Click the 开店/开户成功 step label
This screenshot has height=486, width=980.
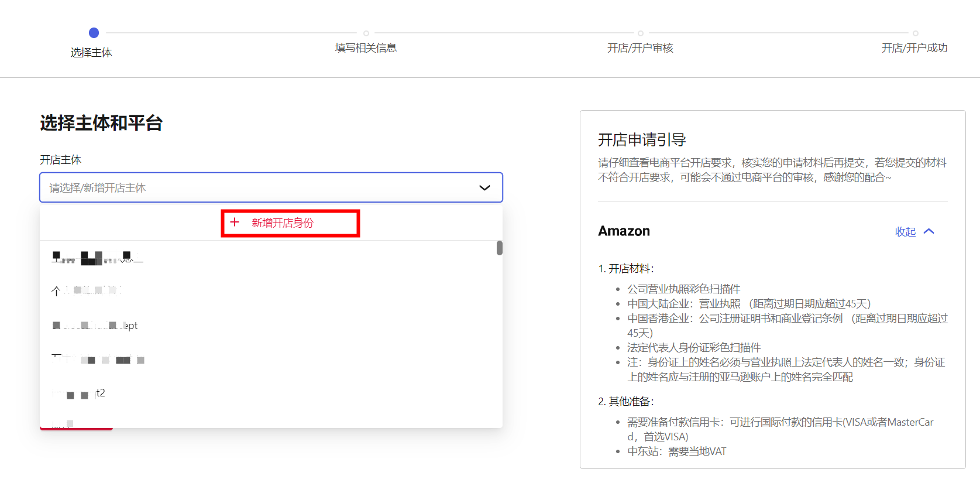tap(914, 48)
